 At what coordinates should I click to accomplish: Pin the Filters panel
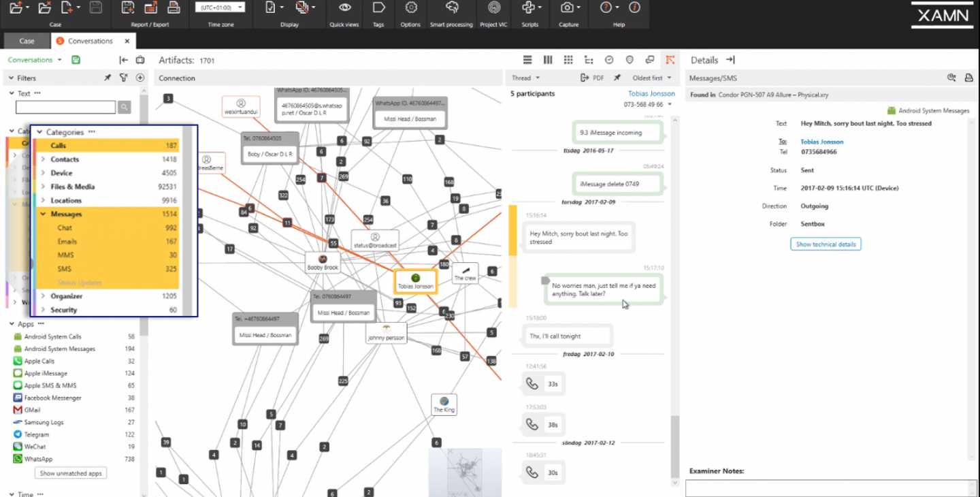click(x=108, y=78)
